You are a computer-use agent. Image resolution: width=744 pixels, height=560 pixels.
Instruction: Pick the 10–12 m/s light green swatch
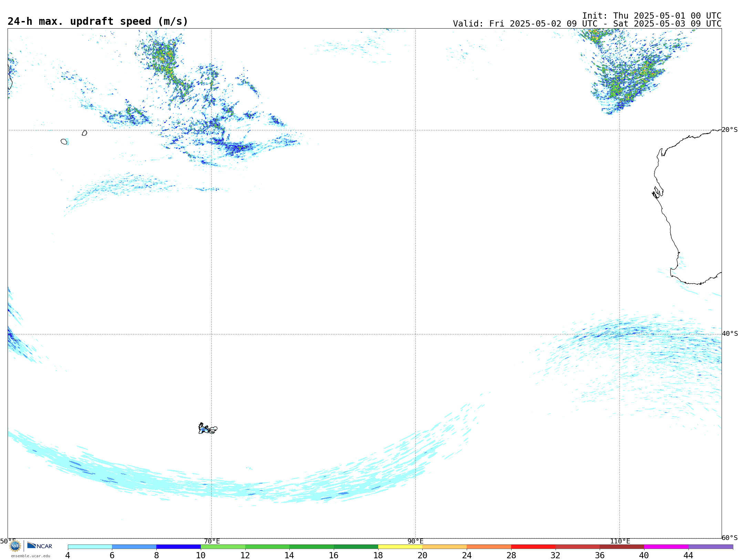(x=223, y=547)
